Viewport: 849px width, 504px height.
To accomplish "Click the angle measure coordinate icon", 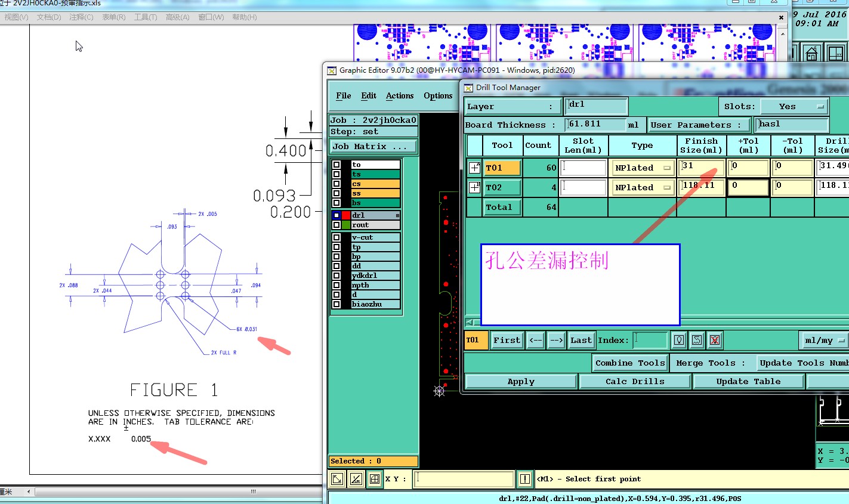I will [356, 478].
